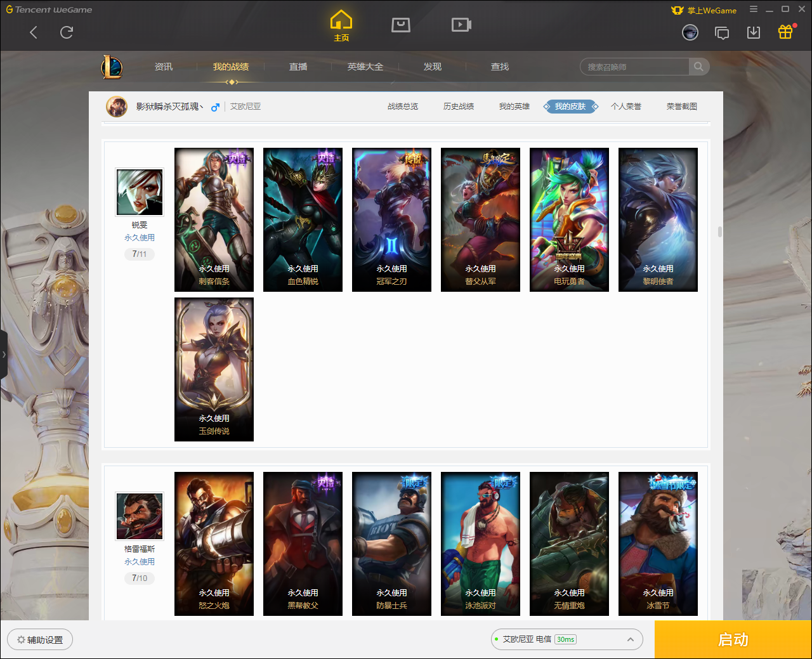The width and height of the screenshot is (812, 659).
Task: Select the 冰雪节 skin card
Action: (658, 544)
